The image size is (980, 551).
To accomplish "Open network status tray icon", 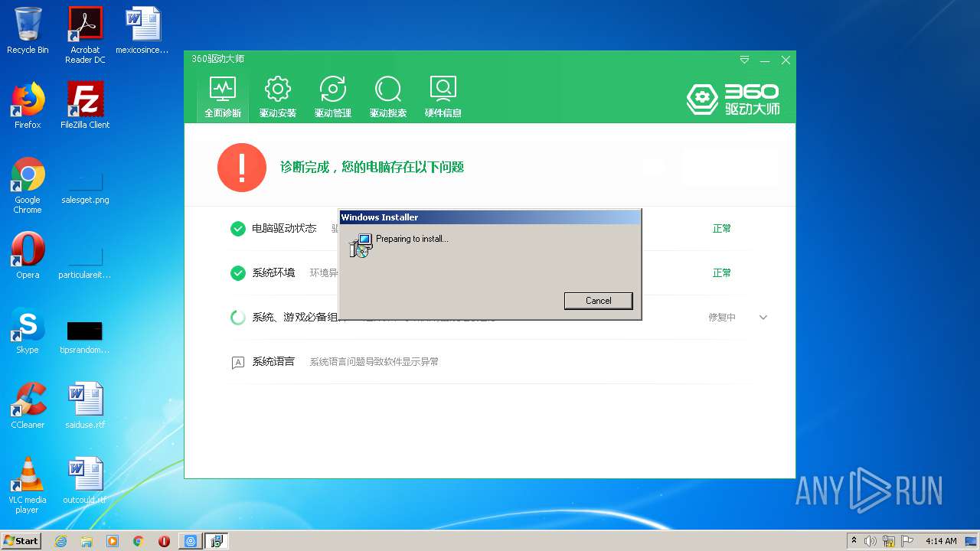I will tap(889, 541).
